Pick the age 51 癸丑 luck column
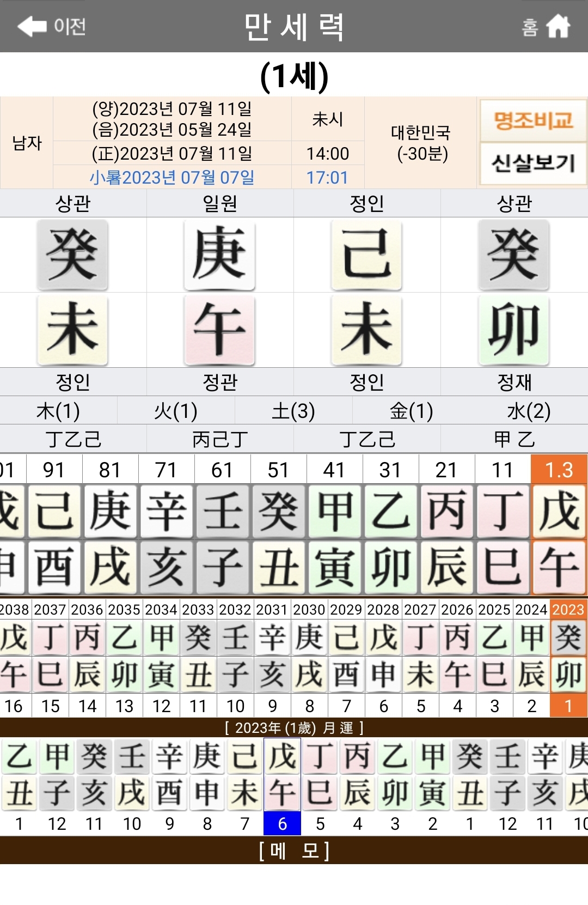Viewport: 588px width, 905px height. tap(278, 525)
